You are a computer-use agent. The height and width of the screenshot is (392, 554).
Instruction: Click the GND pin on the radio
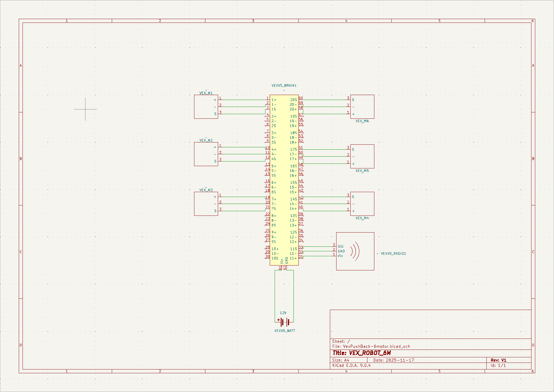[x=341, y=251]
